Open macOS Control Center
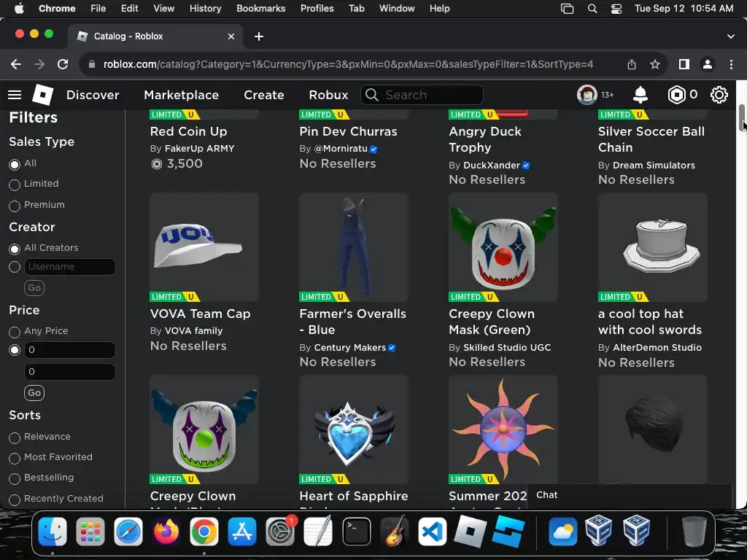Image resolution: width=747 pixels, height=560 pixels. point(616,9)
